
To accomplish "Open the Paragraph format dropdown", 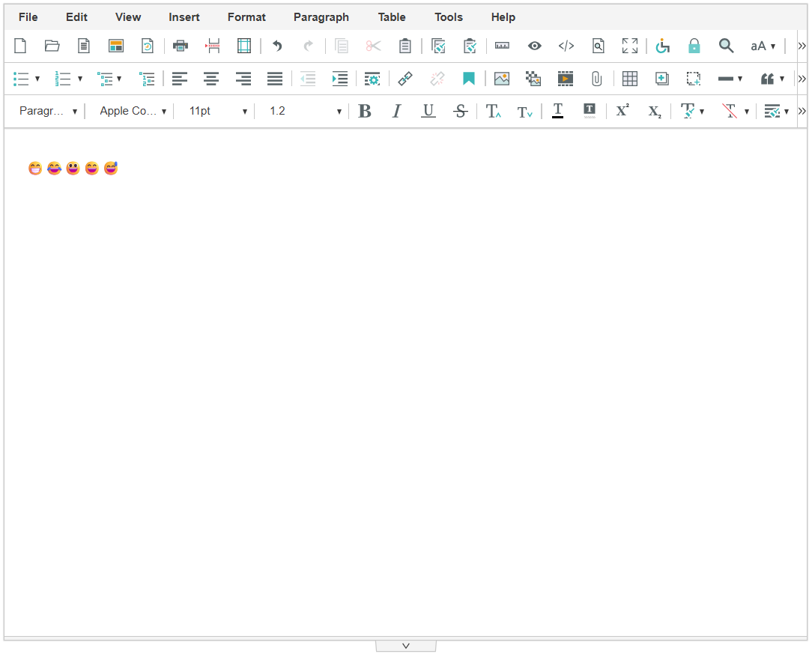I will coord(48,111).
